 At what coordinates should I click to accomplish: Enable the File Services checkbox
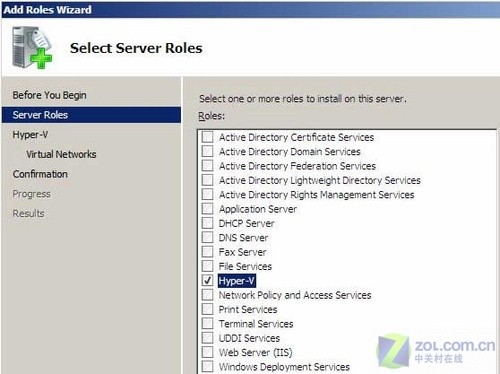(x=207, y=266)
